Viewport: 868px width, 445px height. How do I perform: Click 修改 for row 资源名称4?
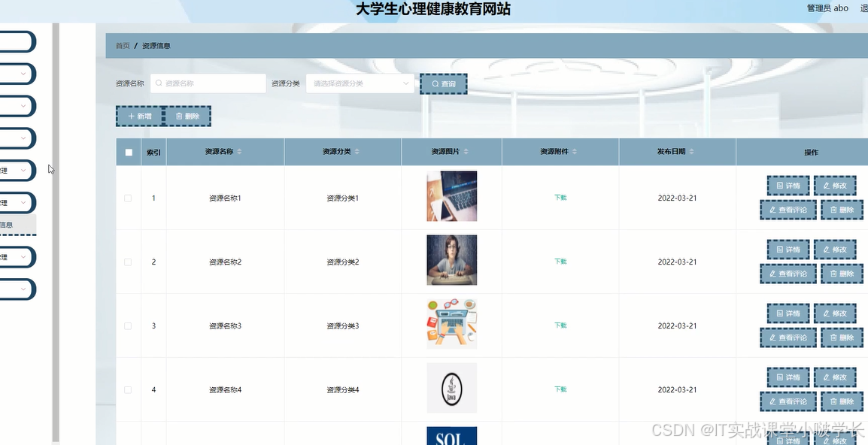click(x=835, y=377)
